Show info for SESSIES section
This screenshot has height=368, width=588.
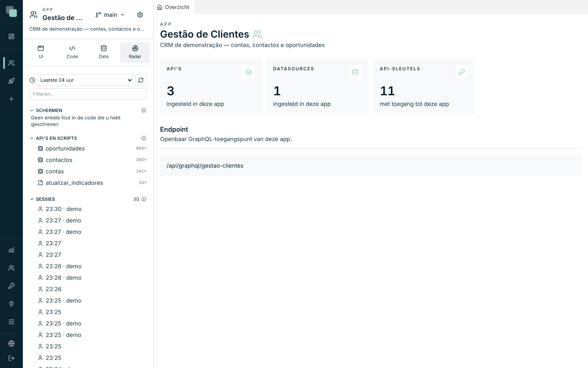(x=144, y=199)
